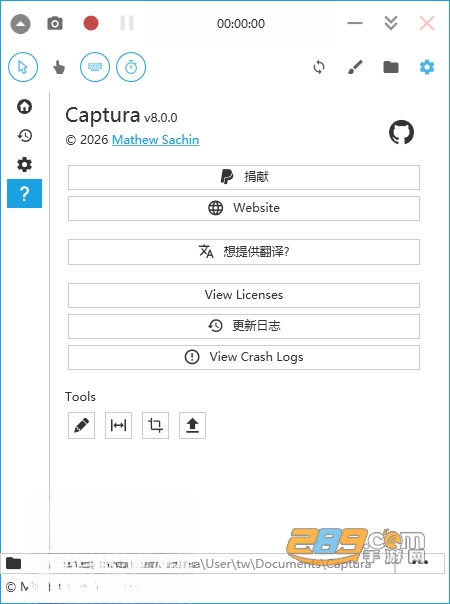This screenshot has height=604, width=450.
Task: Open the trim media tool icon
Action: [118, 425]
